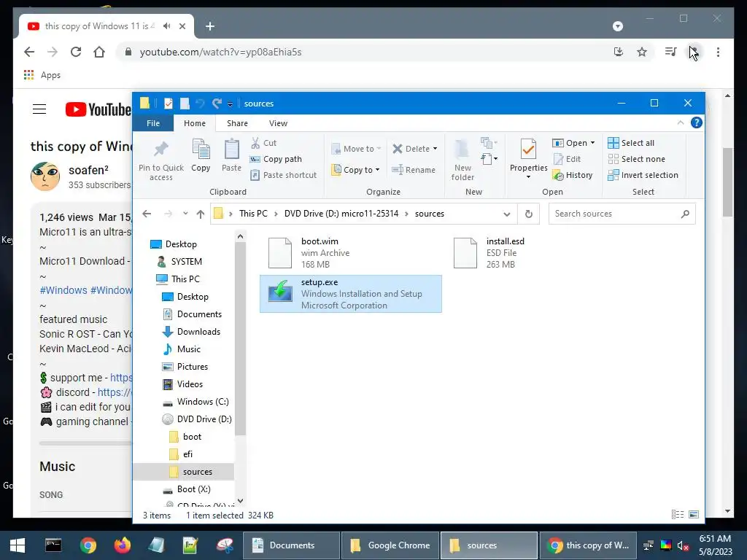This screenshot has height=560, width=747.
Task: Select install.esd file
Action: pyautogui.click(x=536, y=253)
